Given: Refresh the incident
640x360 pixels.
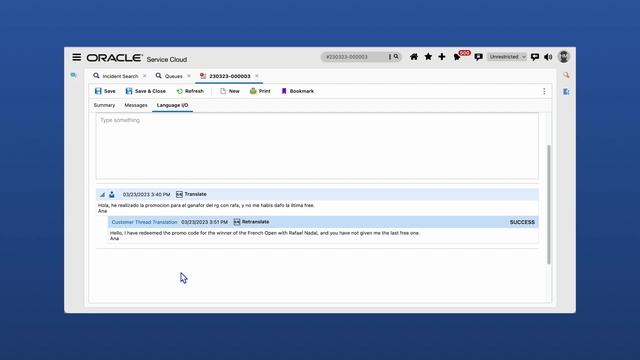Looking at the screenshot, I should point(190,91).
